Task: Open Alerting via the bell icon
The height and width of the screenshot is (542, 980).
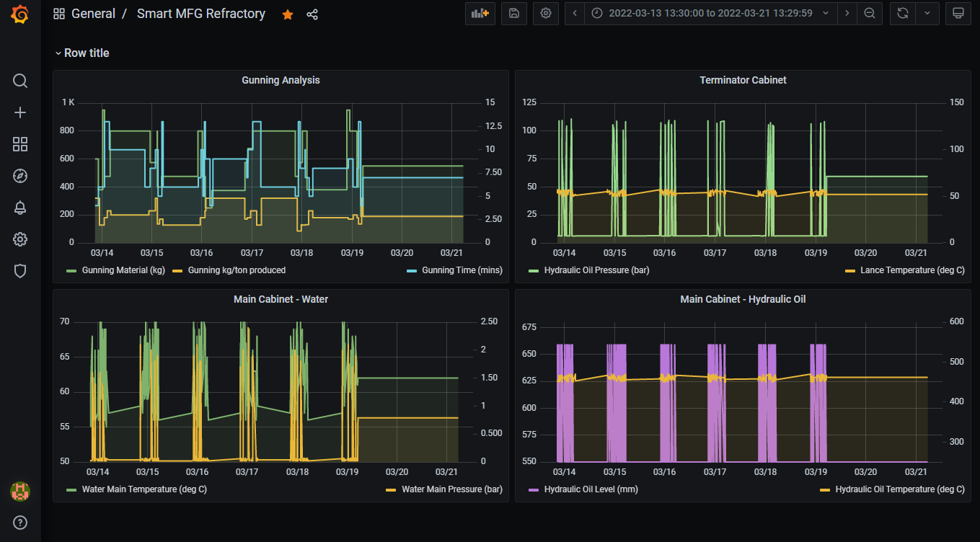Action: click(19, 208)
